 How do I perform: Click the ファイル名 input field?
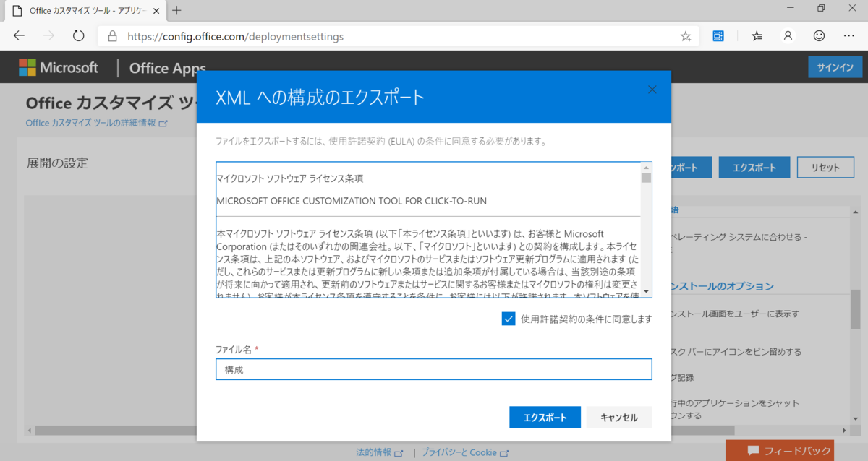(433, 369)
